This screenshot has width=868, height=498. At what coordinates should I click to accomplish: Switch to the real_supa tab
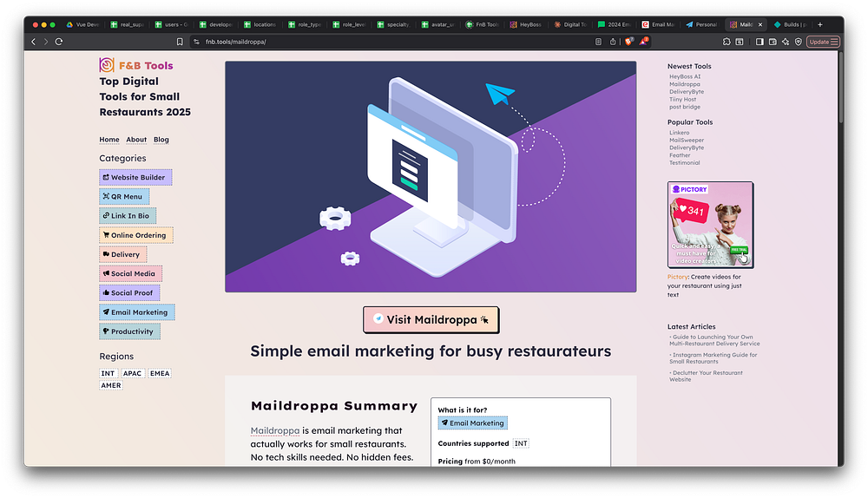(x=128, y=24)
